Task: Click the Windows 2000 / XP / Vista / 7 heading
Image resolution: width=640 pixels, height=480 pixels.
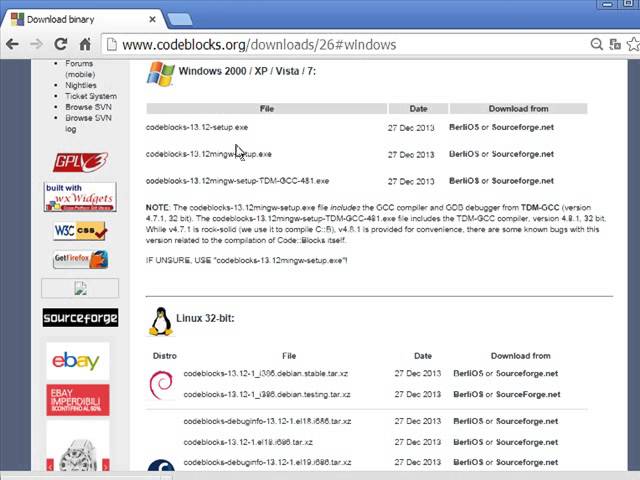Action: (x=247, y=71)
